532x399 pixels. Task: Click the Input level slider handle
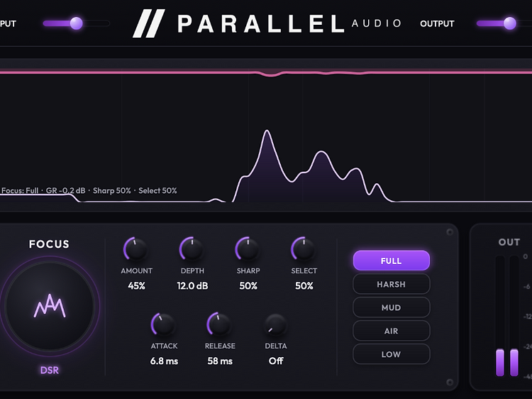coord(77,23)
